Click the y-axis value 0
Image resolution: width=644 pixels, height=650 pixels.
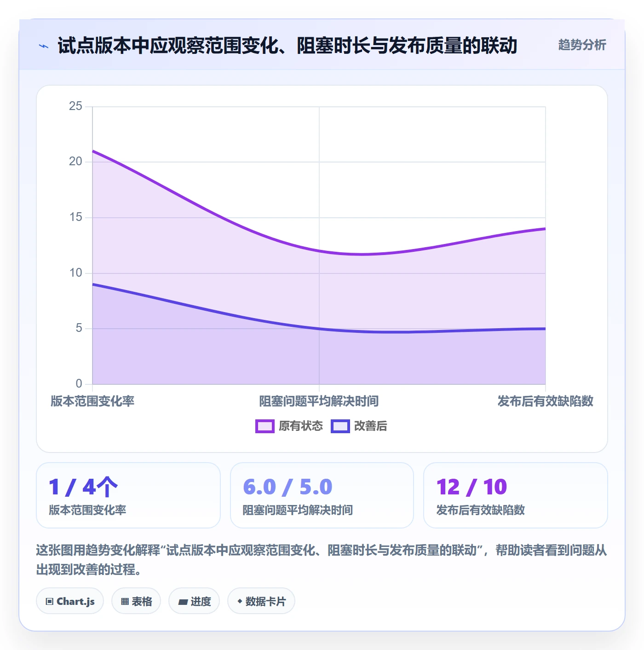click(x=79, y=384)
